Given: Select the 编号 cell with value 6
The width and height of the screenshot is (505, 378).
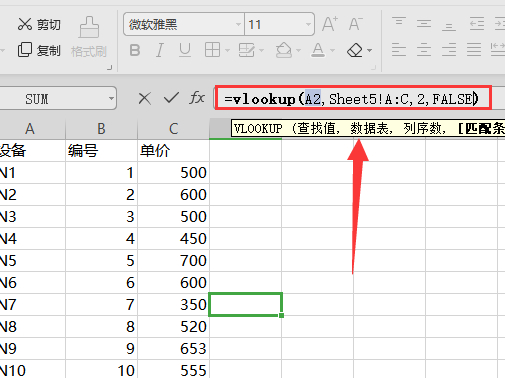Looking at the screenshot, I should (101, 283).
